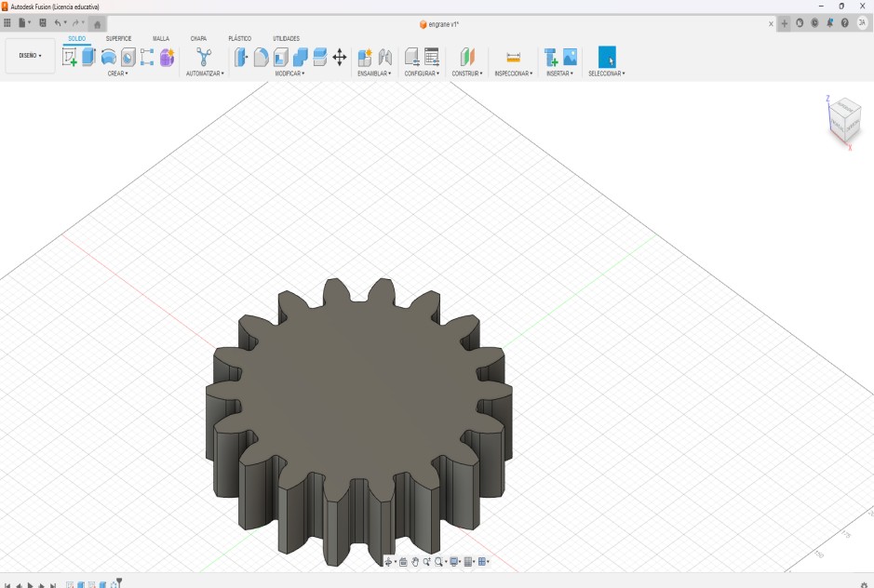
Task: Go to the Home tab icon
Action: click(97, 24)
